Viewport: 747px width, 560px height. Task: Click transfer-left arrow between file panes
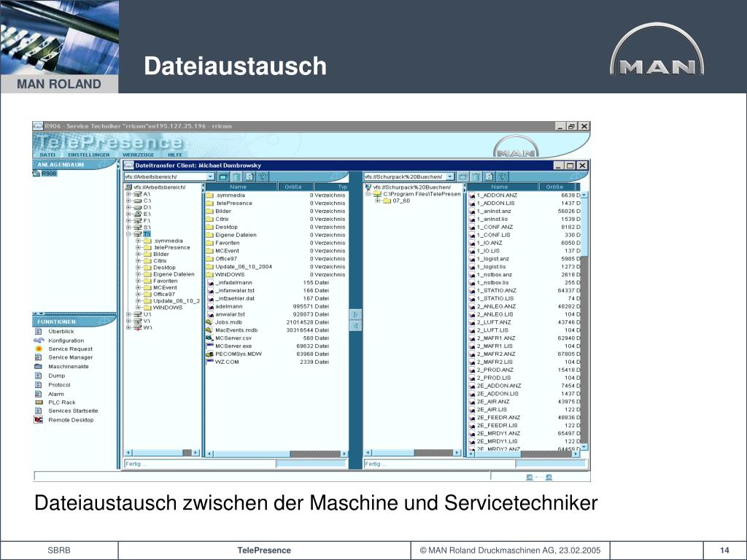coord(355,326)
